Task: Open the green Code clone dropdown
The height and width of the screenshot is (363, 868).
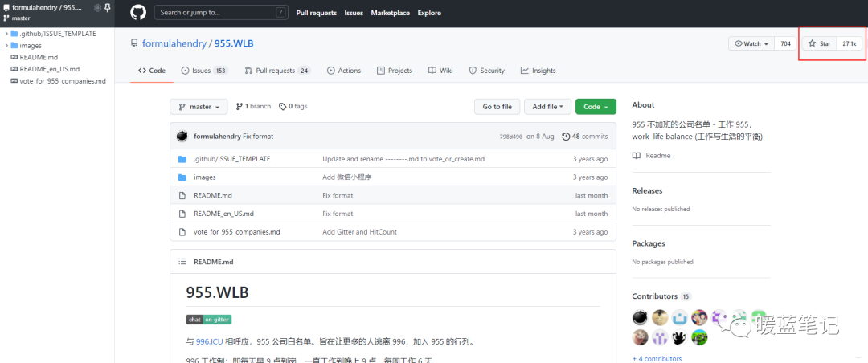Action: click(x=596, y=107)
